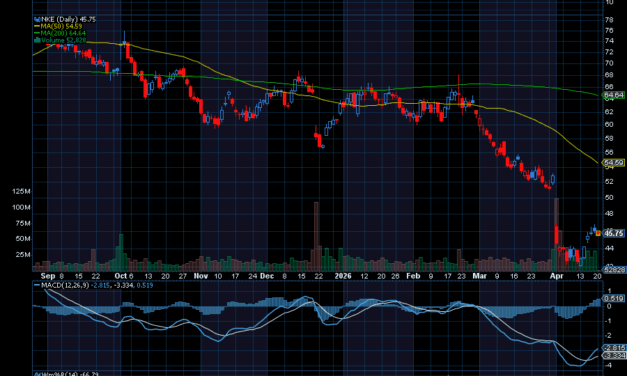Click the -2.815 MACD line tag on the right axis
The width and height of the screenshot is (627, 376).
point(614,348)
